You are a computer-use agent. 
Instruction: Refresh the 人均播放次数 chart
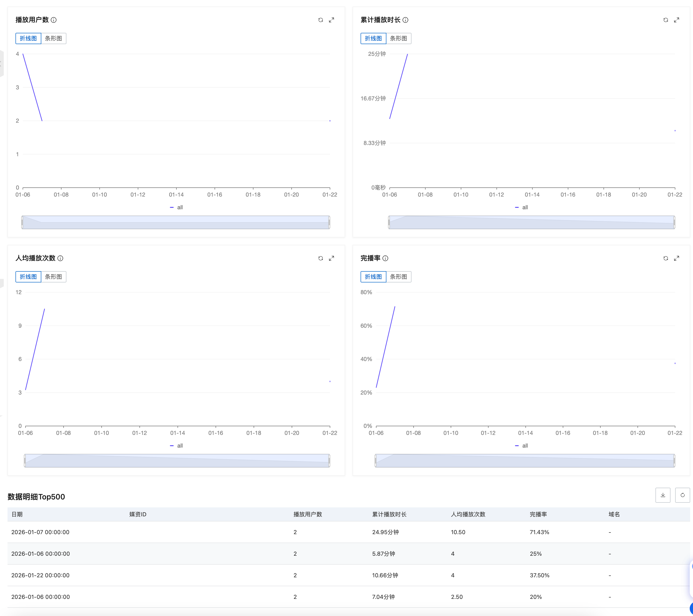tap(320, 258)
